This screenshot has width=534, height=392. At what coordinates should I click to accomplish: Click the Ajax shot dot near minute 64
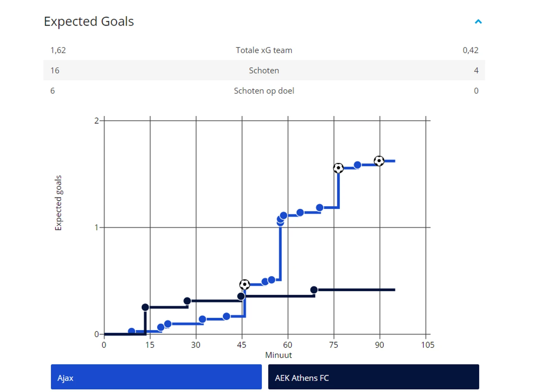click(x=300, y=212)
